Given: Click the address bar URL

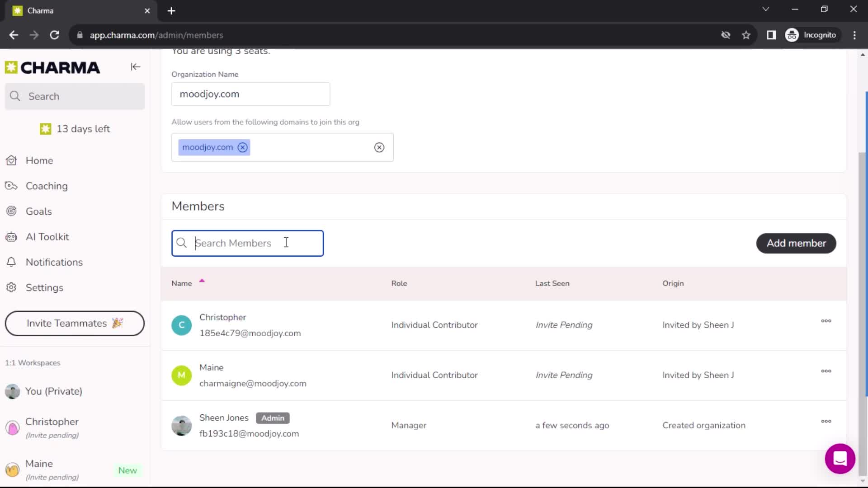Looking at the screenshot, I should (x=156, y=35).
